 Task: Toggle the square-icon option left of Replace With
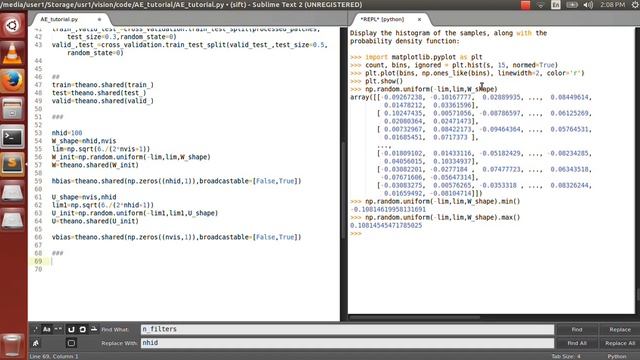[x=71, y=343]
